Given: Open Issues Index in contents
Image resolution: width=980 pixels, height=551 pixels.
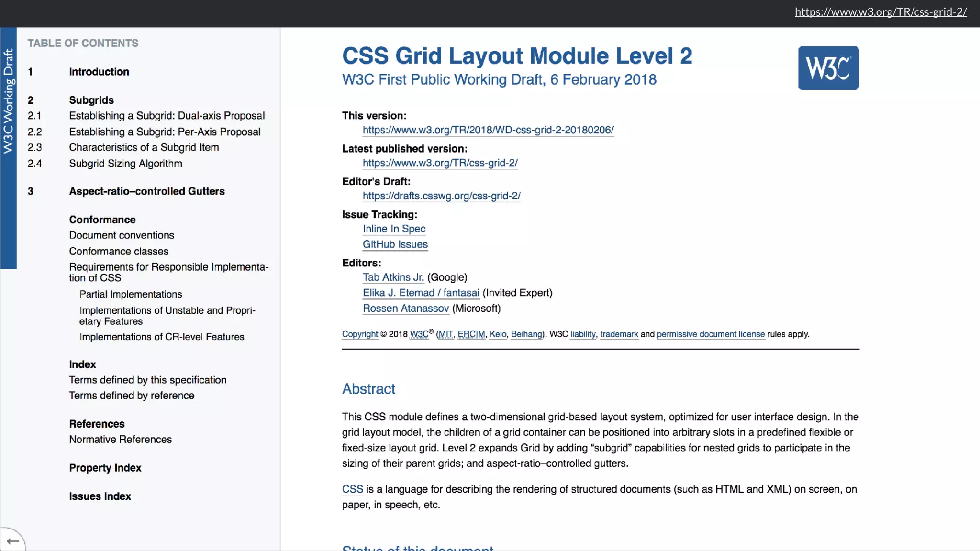Looking at the screenshot, I should click(x=100, y=496).
